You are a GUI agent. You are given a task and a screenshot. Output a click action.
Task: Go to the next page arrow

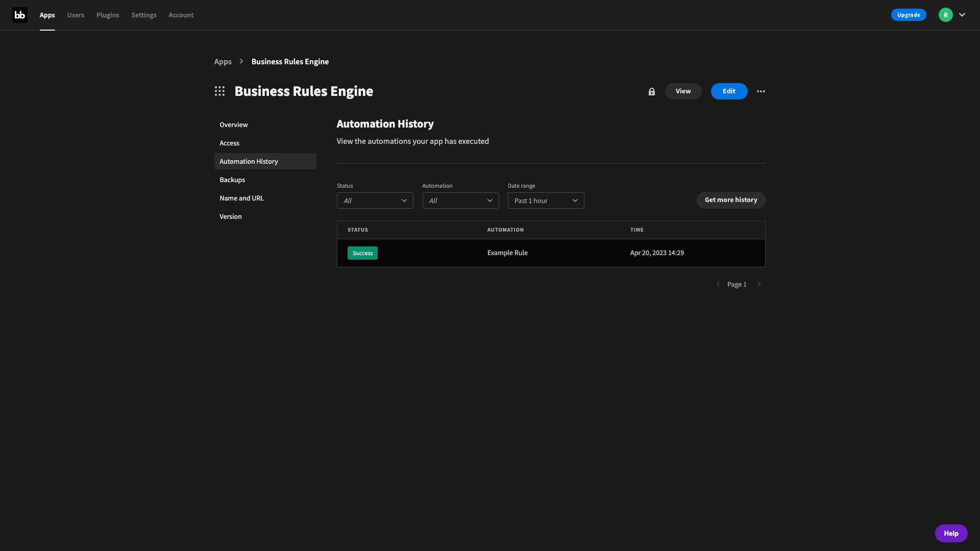(x=759, y=284)
